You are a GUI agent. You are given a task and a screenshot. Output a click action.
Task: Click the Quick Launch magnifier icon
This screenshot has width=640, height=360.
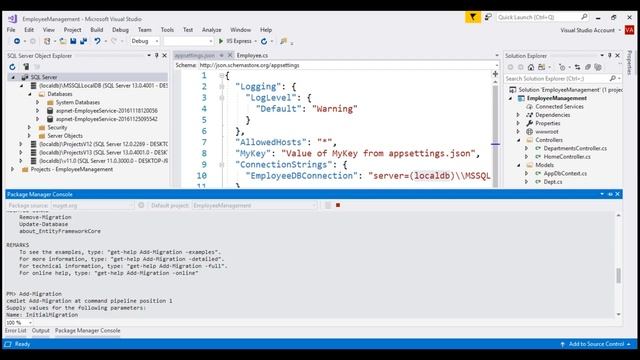[x=584, y=17]
